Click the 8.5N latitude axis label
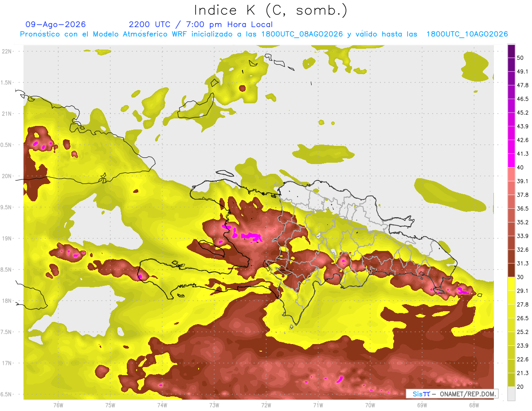Screen dimensions: 532x411 coord(7,270)
